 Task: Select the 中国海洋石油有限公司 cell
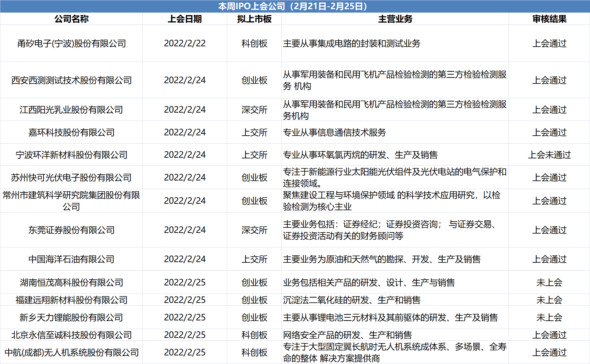pos(71,259)
